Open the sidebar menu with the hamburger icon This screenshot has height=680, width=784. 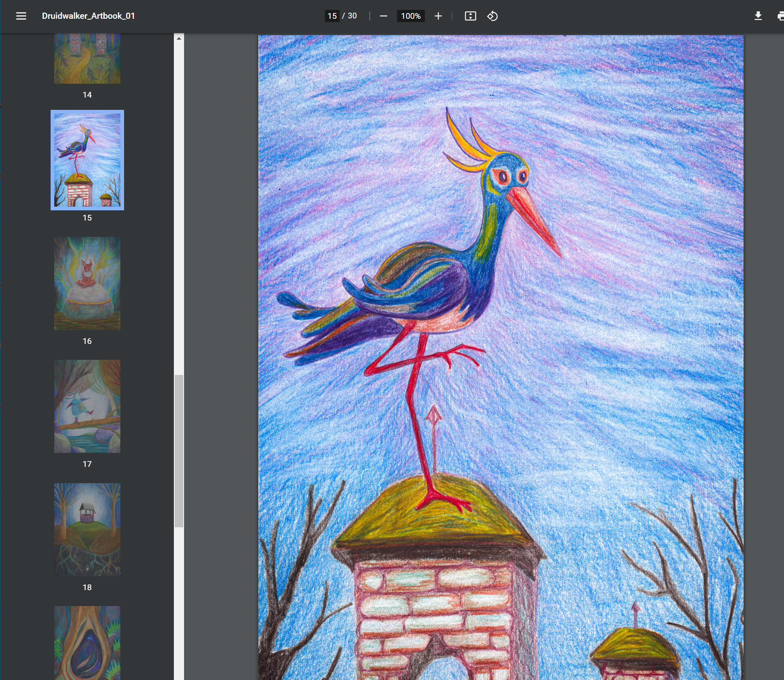[x=21, y=16]
